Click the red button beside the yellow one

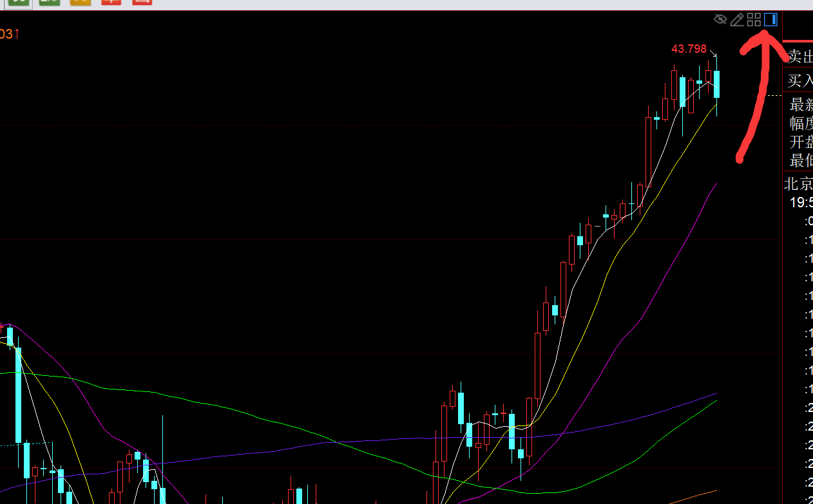pos(111,3)
